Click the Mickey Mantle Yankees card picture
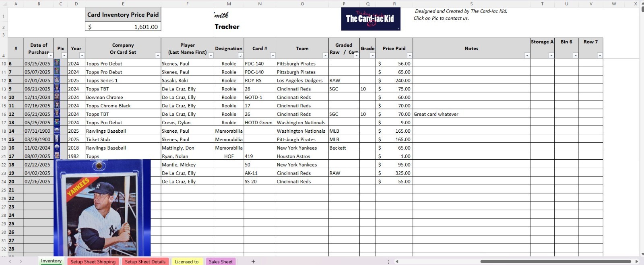Screen dimensions: 644x265 (102, 208)
